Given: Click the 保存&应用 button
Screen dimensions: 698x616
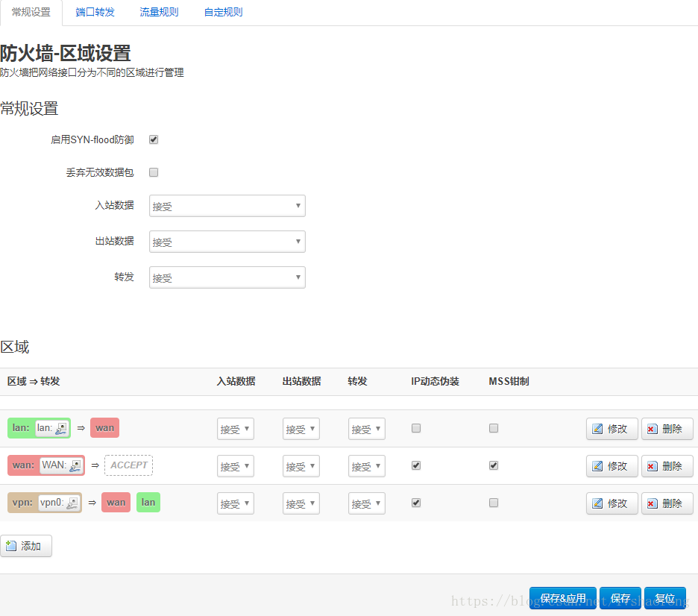Looking at the screenshot, I should point(563,598).
